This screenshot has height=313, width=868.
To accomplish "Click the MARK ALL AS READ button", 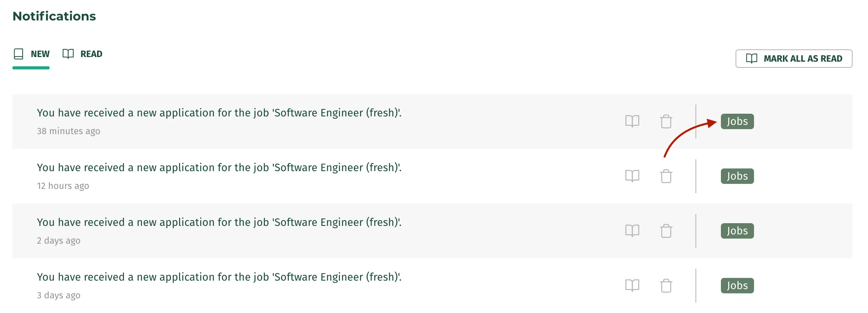I will coord(794,59).
